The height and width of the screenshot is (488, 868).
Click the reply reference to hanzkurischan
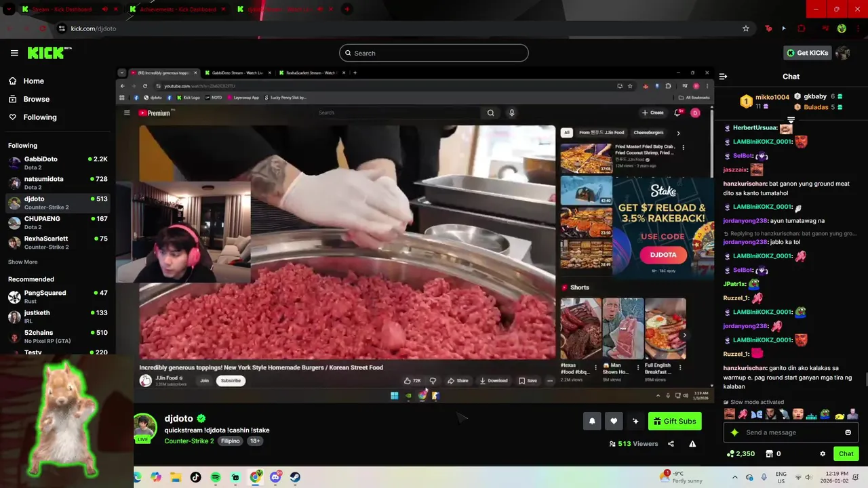790,233
